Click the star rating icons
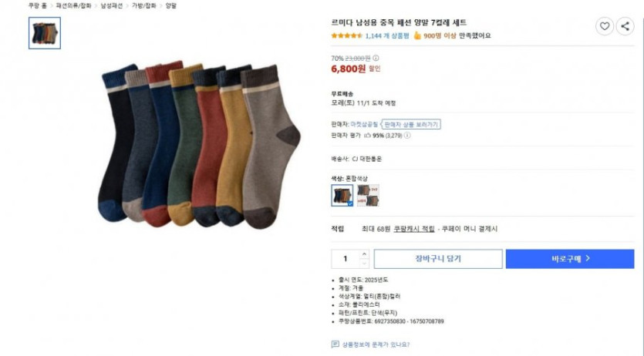 pyautogui.click(x=346, y=35)
